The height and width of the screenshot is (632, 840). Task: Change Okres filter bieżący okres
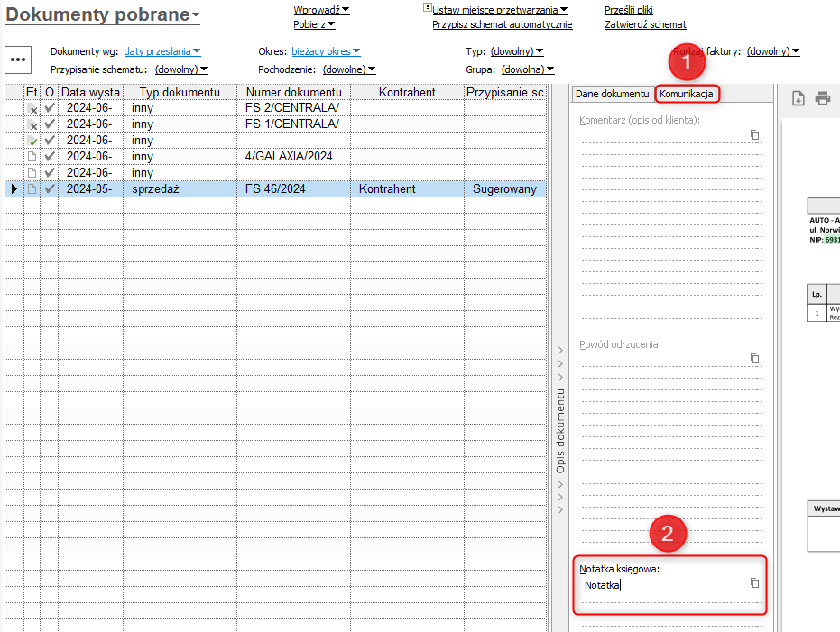[x=326, y=51]
